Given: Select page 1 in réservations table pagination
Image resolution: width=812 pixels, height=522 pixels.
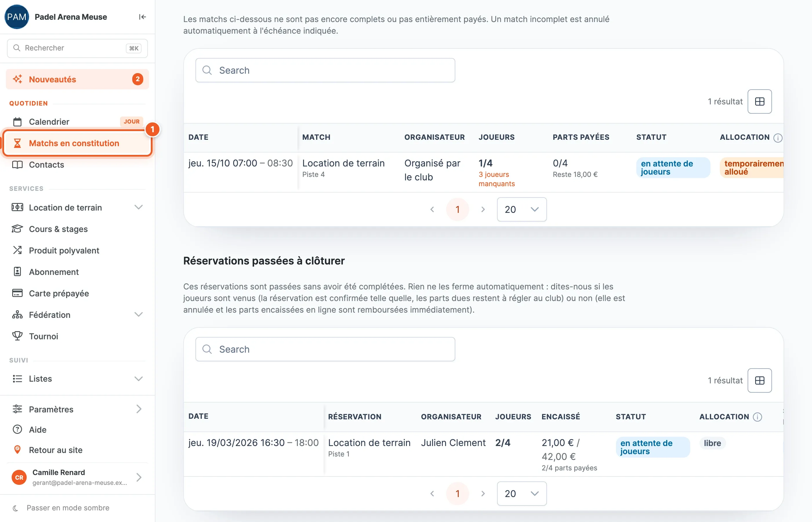Looking at the screenshot, I should [458, 493].
